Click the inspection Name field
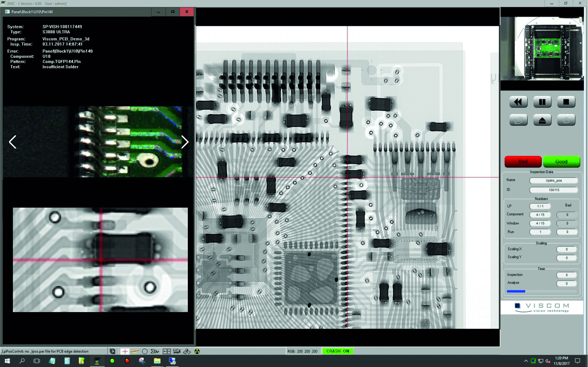Viewport: 588px width, 367px height. [x=553, y=180]
